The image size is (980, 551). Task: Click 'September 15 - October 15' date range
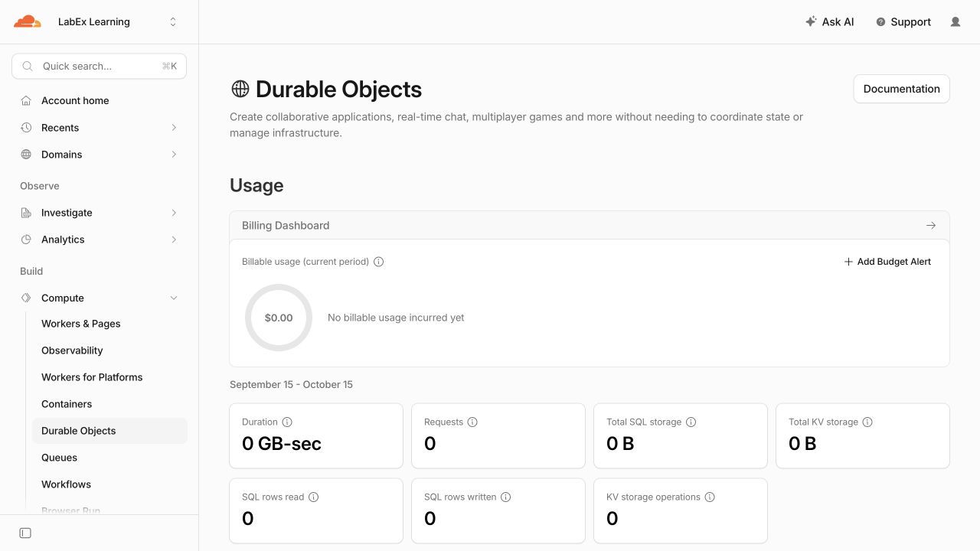pos(291,385)
